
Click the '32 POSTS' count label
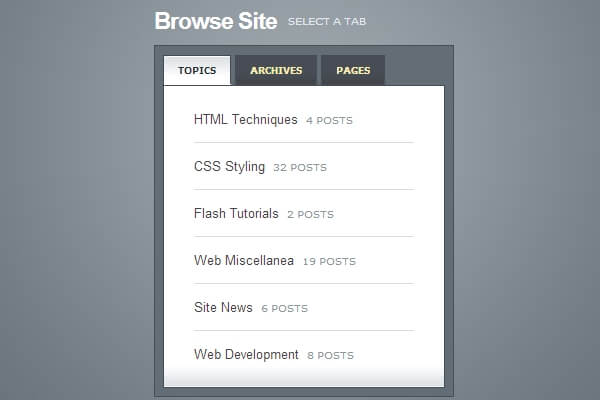point(299,168)
